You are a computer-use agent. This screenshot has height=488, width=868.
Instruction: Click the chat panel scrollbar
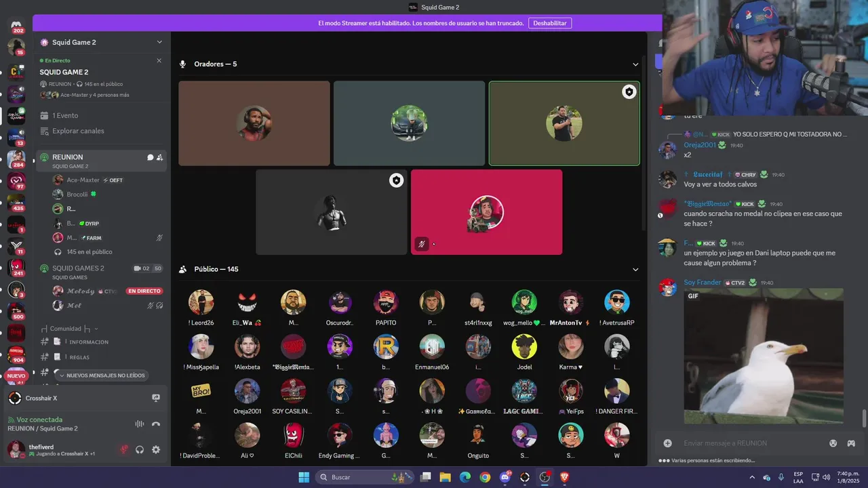(864, 419)
